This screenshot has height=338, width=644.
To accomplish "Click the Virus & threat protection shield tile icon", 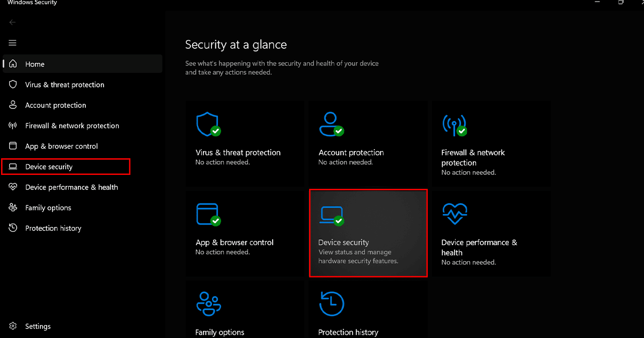I will point(208,124).
